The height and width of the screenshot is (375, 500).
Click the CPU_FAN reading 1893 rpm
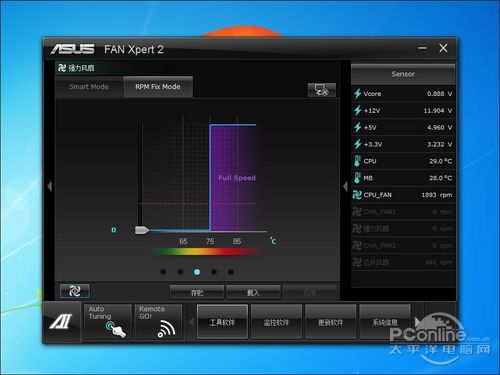(x=437, y=195)
